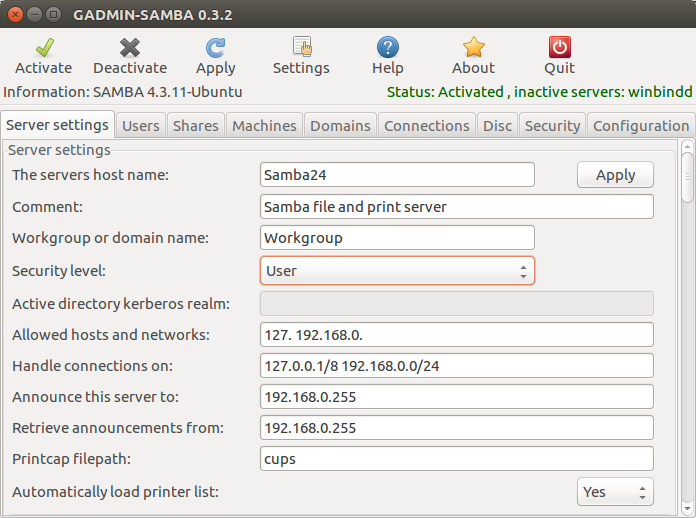Click the About star icon

pos(474,47)
